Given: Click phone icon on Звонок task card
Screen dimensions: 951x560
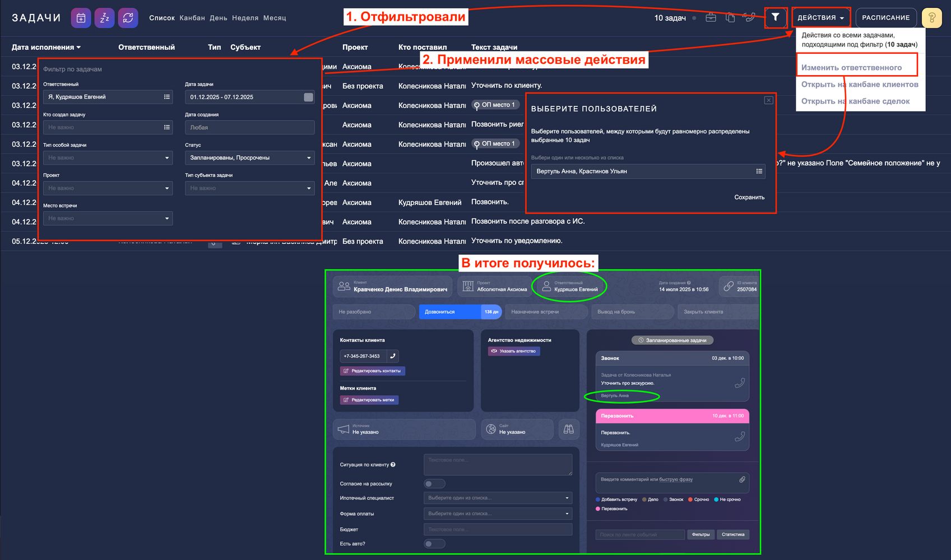Looking at the screenshot, I should pos(740,383).
